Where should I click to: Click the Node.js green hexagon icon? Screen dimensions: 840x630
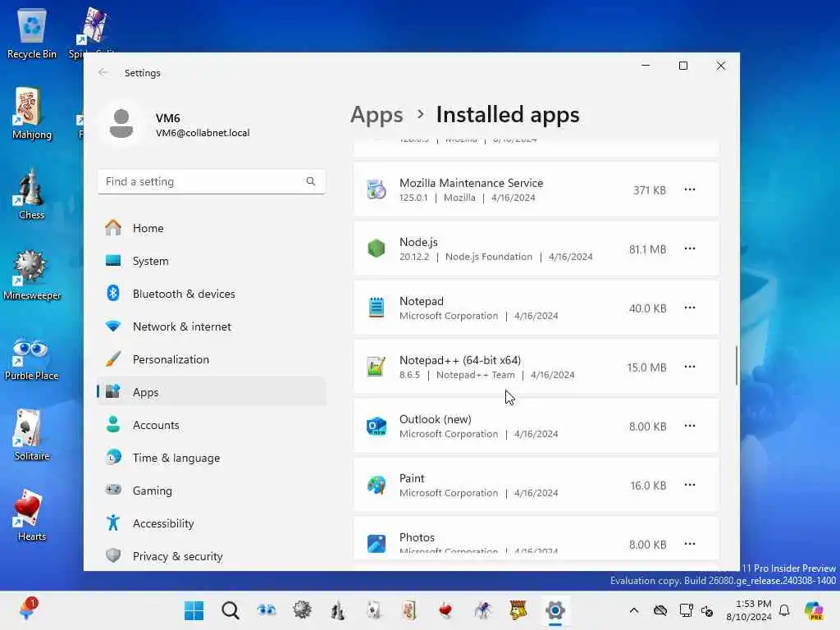pos(376,249)
